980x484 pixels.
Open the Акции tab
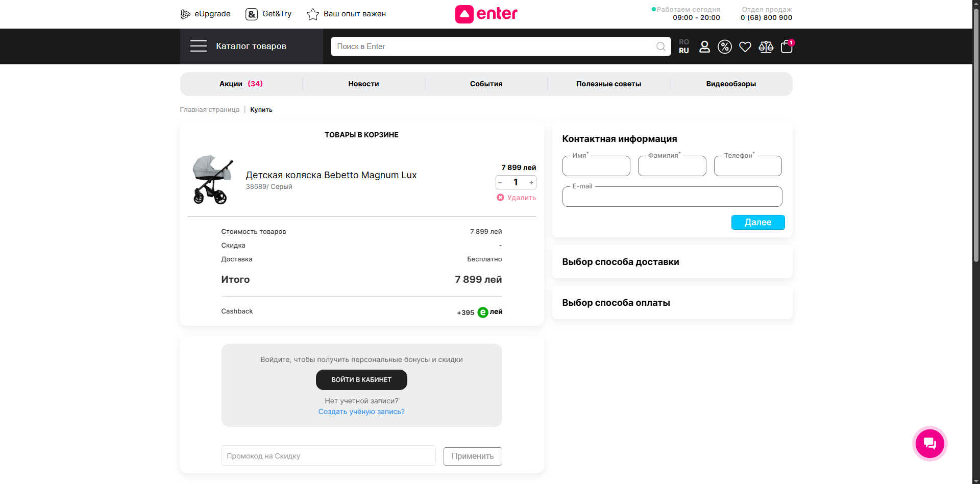pos(241,84)
